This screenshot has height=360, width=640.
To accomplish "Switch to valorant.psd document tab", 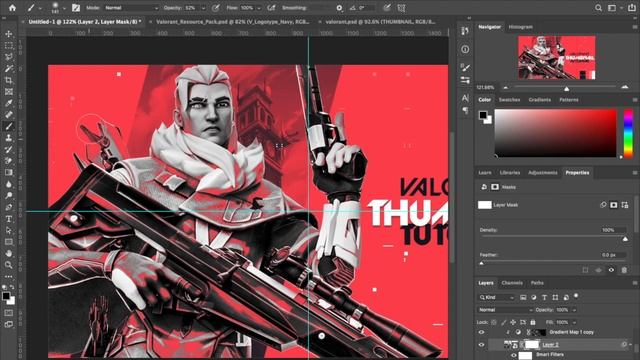I will tap(380, 22).
